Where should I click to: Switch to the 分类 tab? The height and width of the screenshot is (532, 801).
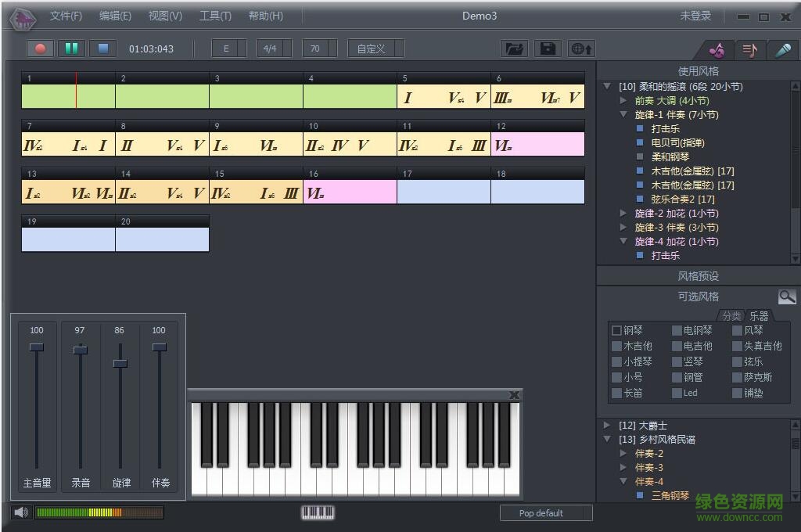(x=731, y=315)
